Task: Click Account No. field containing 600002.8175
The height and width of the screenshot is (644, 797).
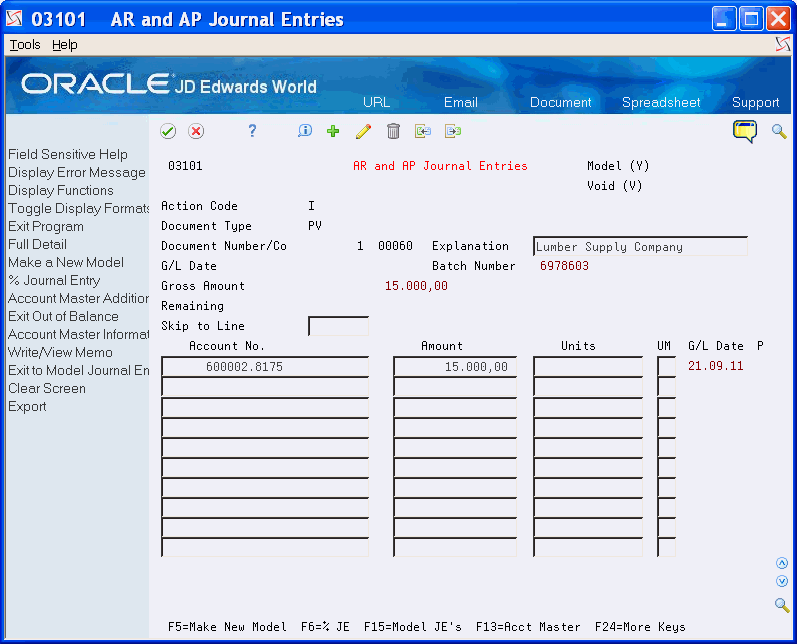Action: click(x=265, y=366)
